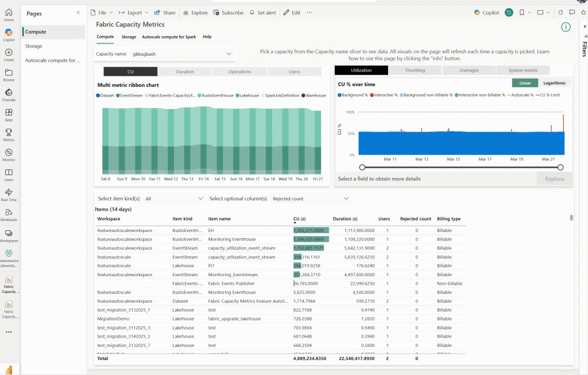The image size is (588, 375).
Task: Click the Create plus icon
Action: click(x=9, y=55)
